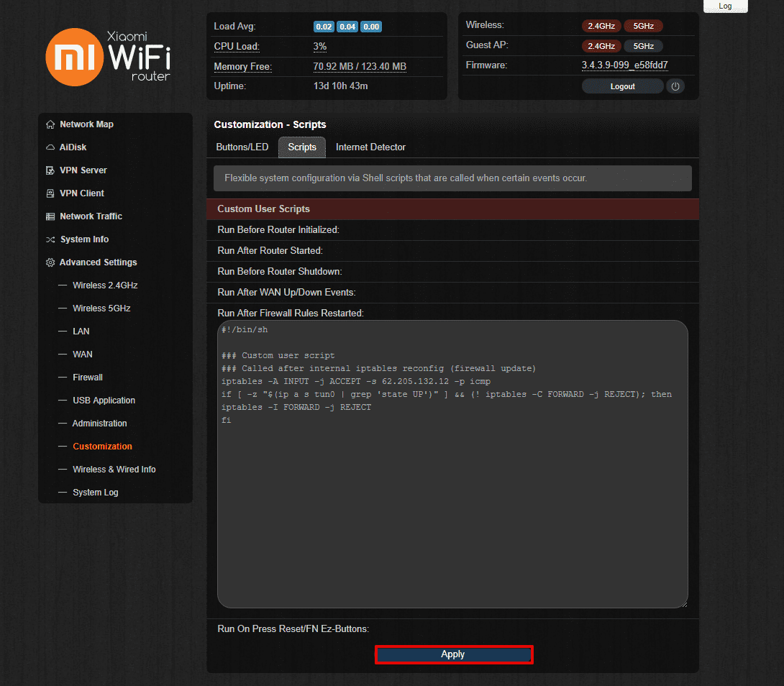
Task: Click Apply to save the scripts
Action: [453, 654]
